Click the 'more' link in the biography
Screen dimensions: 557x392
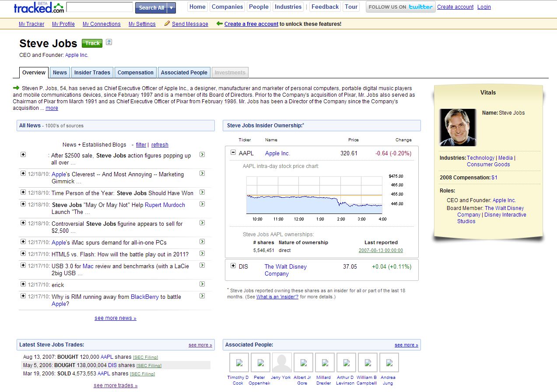coord(52,108)
